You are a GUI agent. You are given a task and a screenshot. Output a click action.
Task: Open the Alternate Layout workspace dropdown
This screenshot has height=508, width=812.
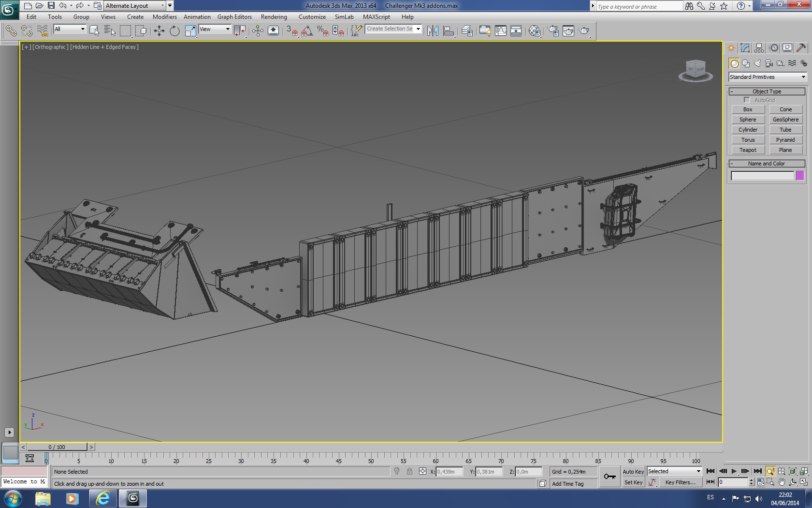point(135,6)
